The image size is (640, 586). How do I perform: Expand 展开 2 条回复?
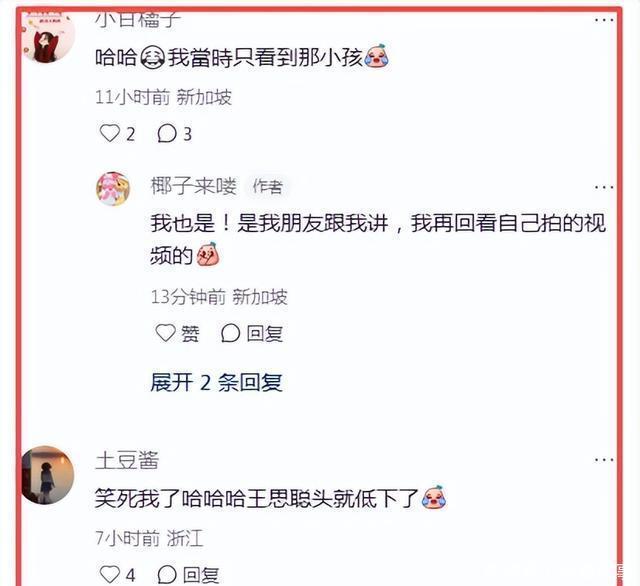[216, 382]
